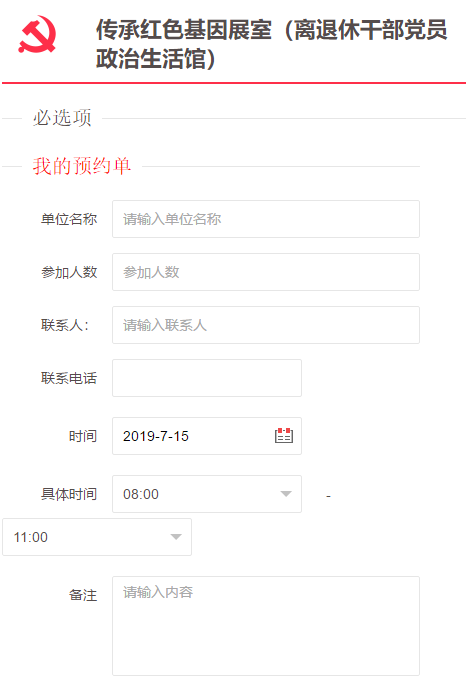
Task: Focus the 请输入联系人 input field
Action: [266, 325]
